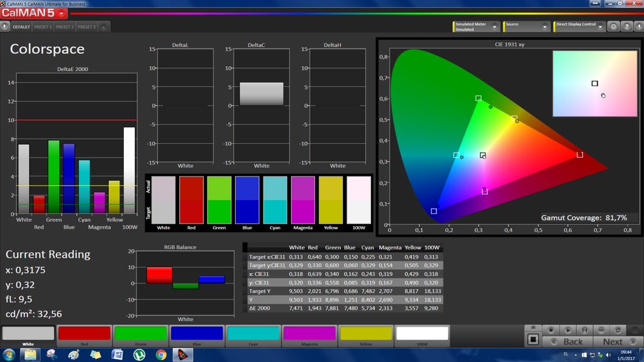Select the Cyan measurement patch
The image size is (644, 362).
point(253,336)
